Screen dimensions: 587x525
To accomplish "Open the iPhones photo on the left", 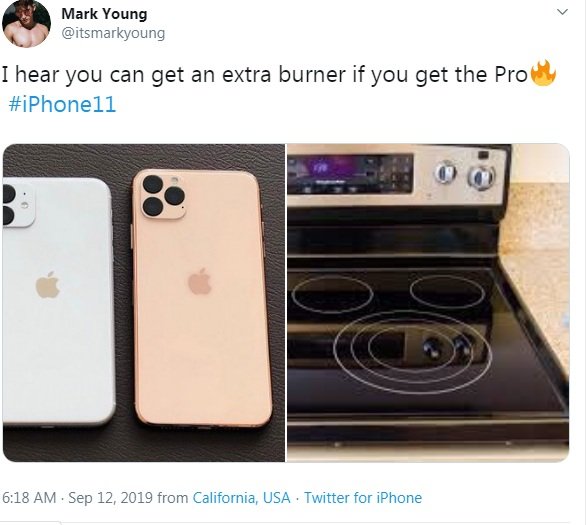I will [144, 303].
